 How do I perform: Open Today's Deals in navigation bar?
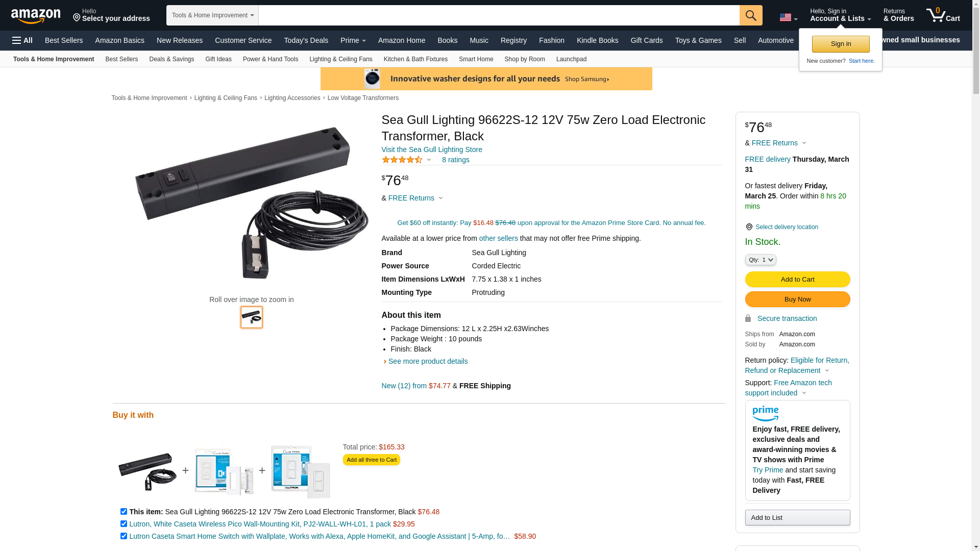click(306, 40)
